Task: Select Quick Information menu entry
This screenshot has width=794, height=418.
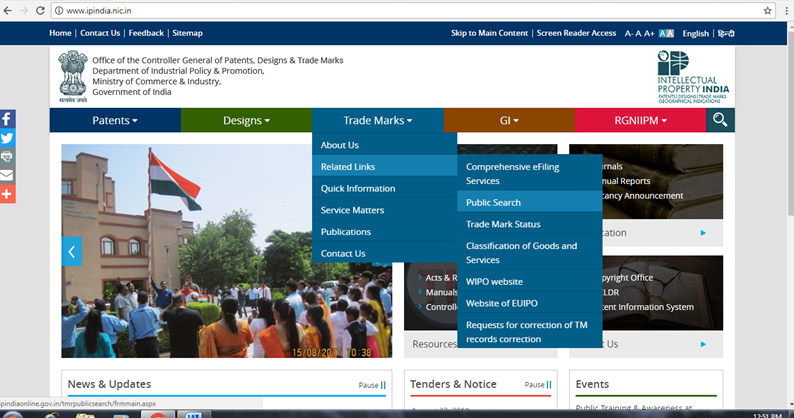Action: coord(384,188)
